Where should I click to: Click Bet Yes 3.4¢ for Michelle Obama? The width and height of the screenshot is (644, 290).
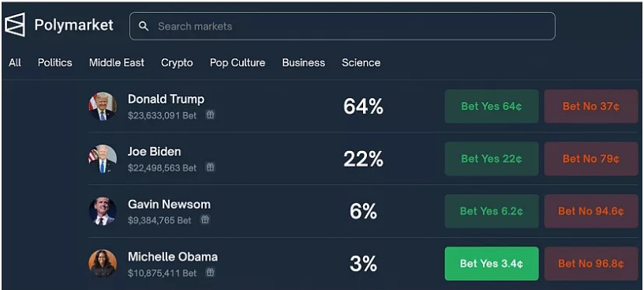[x=492, y=264]
